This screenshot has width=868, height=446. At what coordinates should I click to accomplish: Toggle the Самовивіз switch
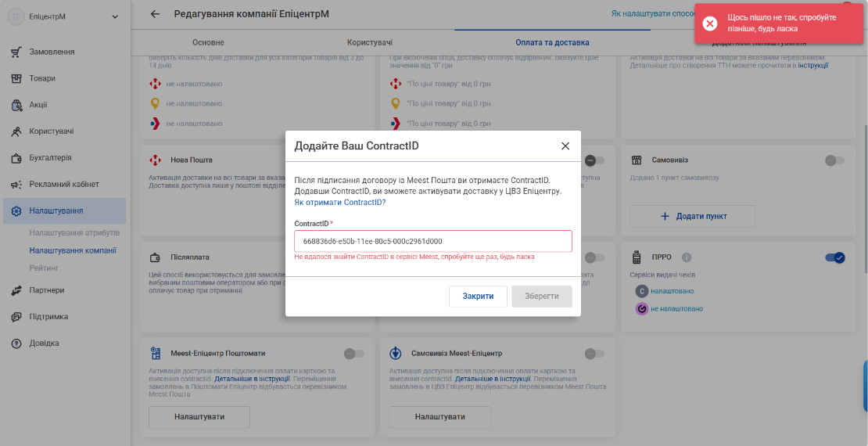835,160
